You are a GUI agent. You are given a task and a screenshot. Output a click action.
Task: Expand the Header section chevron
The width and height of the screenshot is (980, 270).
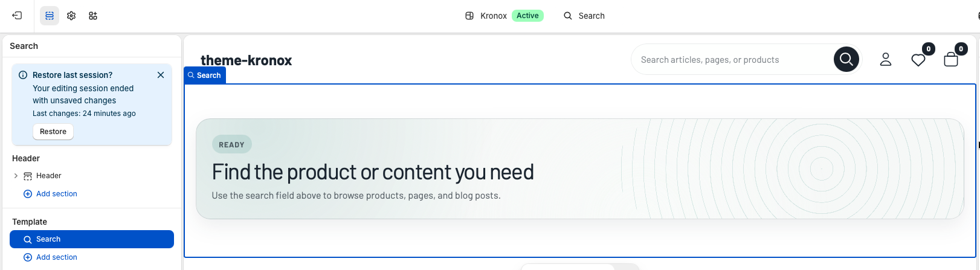pyautogui.click(x=16, y=176)
